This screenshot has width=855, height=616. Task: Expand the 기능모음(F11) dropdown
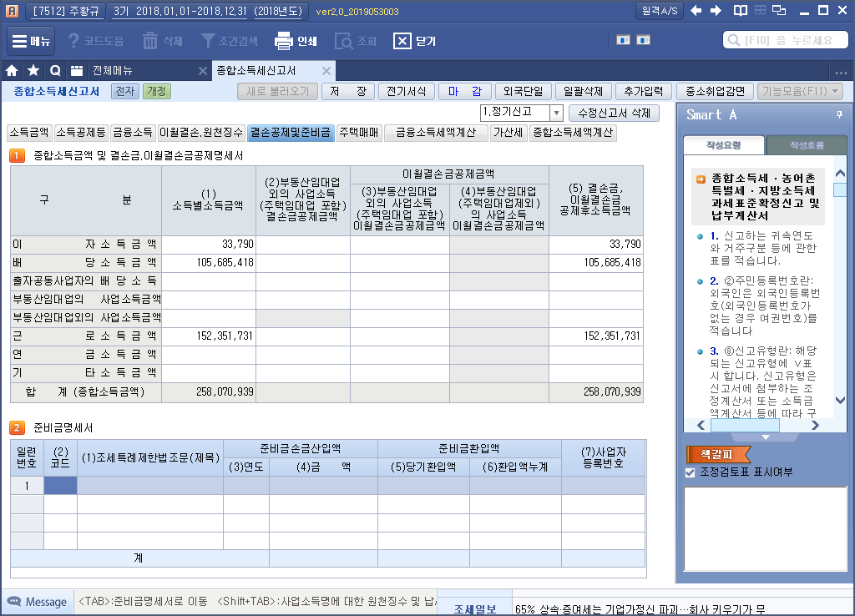tap(800, 92)
